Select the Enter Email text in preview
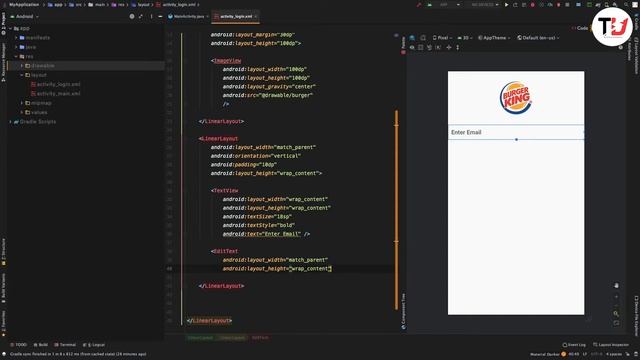 point(466,132)
